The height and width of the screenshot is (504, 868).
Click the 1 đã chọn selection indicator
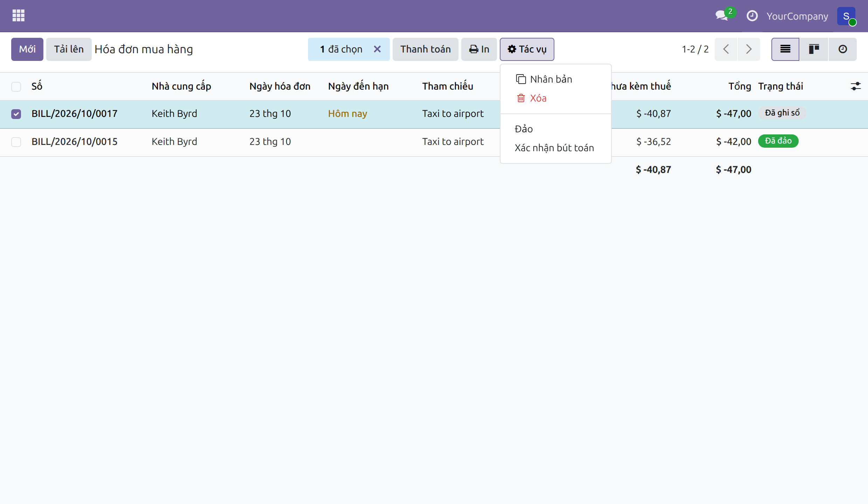pos(341,49)
